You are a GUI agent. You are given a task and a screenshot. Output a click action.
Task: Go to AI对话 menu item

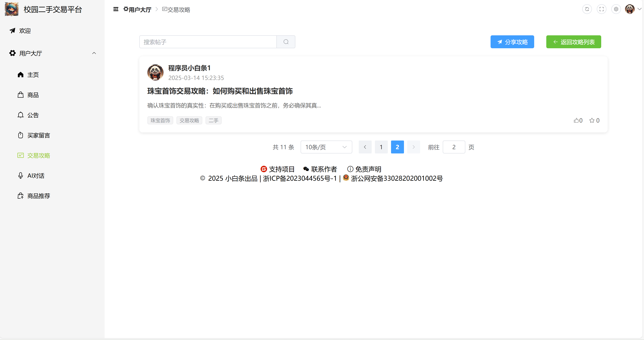coord(36,176)
